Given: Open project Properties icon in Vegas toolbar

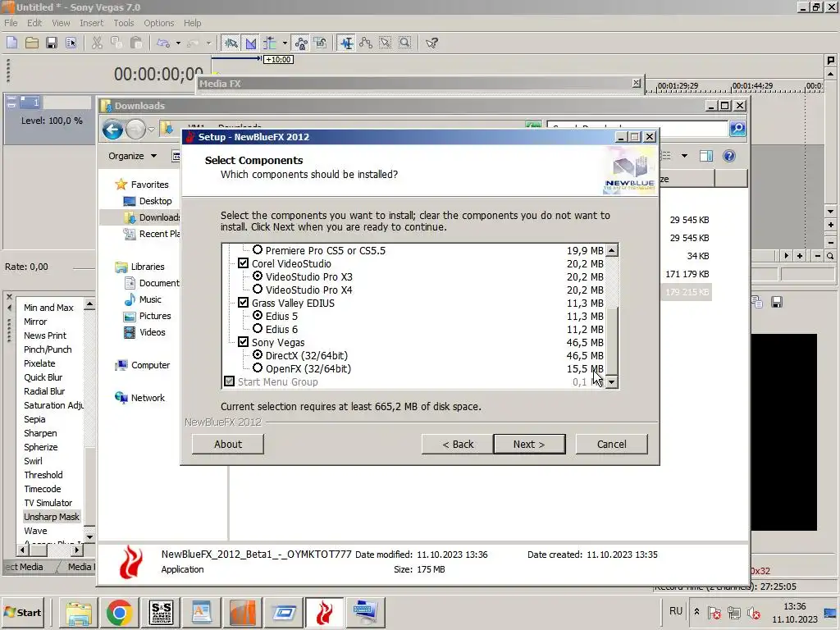Looking at the screenshot, I should (x=71, y=43).
